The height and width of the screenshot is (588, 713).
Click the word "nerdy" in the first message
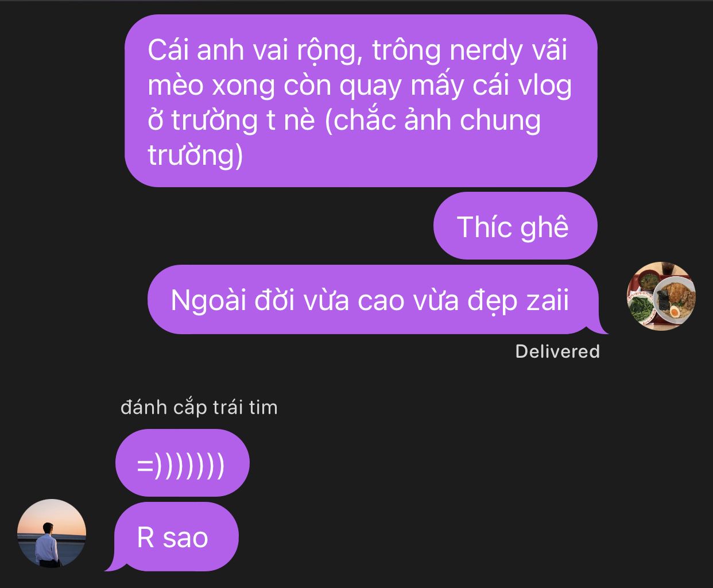[486, 50]
